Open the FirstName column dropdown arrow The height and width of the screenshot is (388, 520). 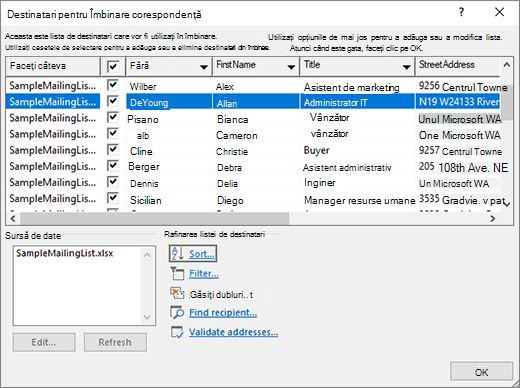pyautogui.click(x=291, y=67)
